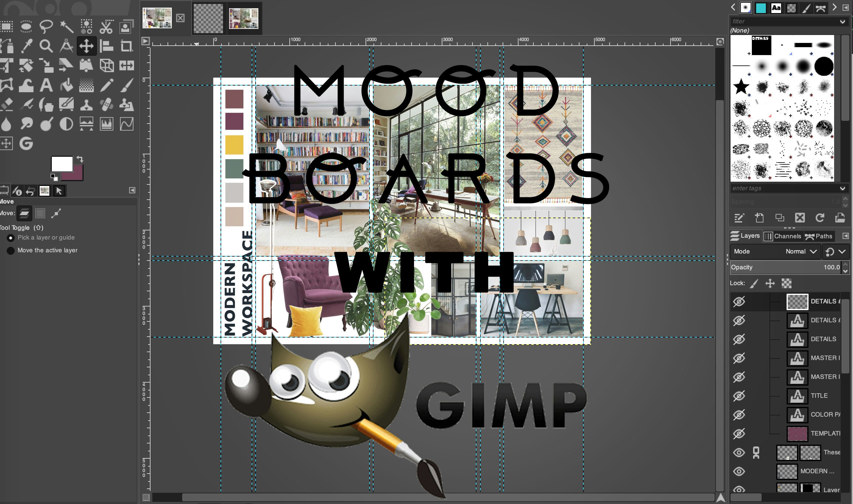The width and height of the screenshot is (853, 504).
Task: Select the Color Picker eyedropper tool
Action: pyautogui.click(x=26, y=46)
